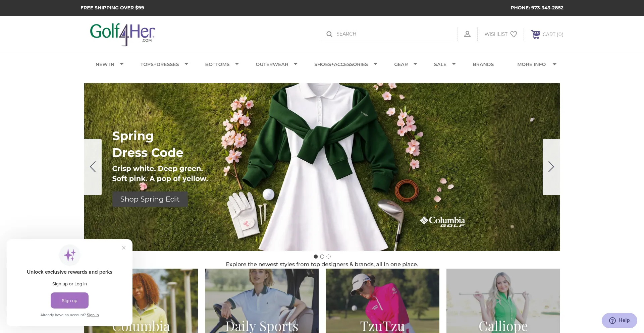Image resolution: width=644 pixels, height=333 pixels.
Task: Expand the SALE dropdown arrow
Action: (454, 64)
